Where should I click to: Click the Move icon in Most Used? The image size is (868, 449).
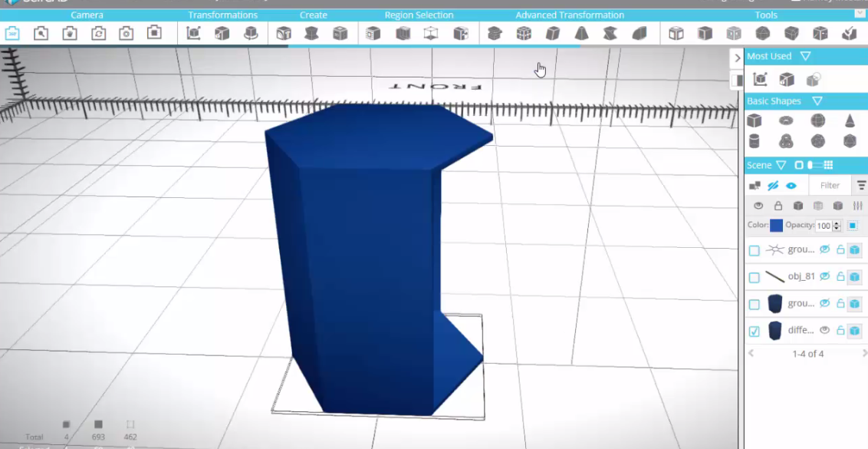coord(760,79)
